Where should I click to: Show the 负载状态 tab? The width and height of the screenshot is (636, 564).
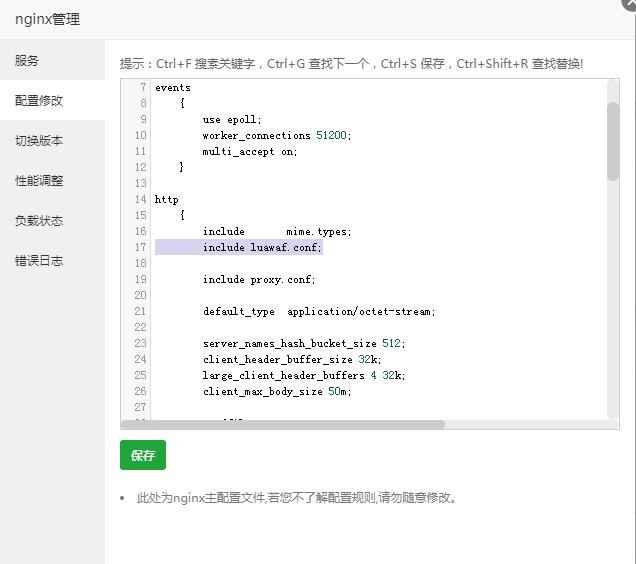[39, 221]
